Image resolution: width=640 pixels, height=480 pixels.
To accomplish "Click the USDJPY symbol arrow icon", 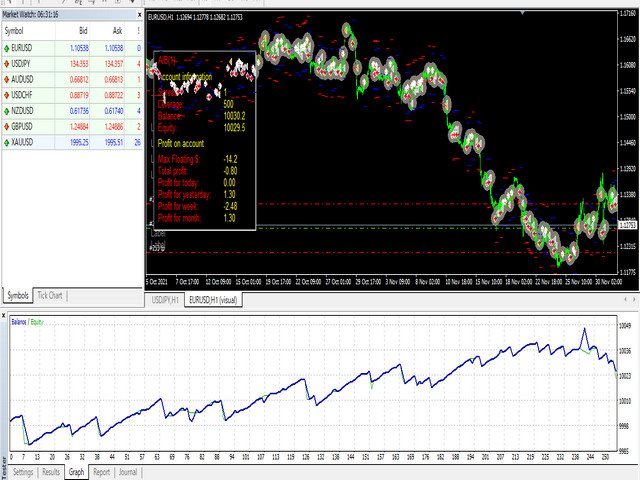I will 9,62.
